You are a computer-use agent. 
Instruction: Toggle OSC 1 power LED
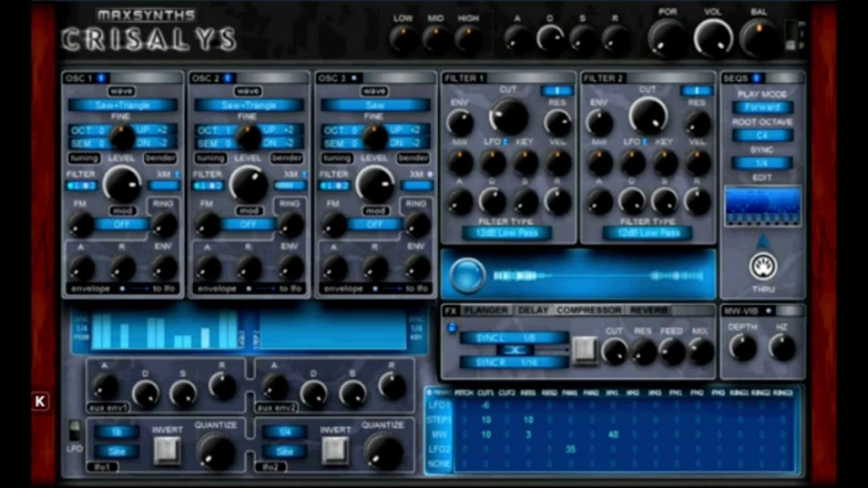(100, 78)
